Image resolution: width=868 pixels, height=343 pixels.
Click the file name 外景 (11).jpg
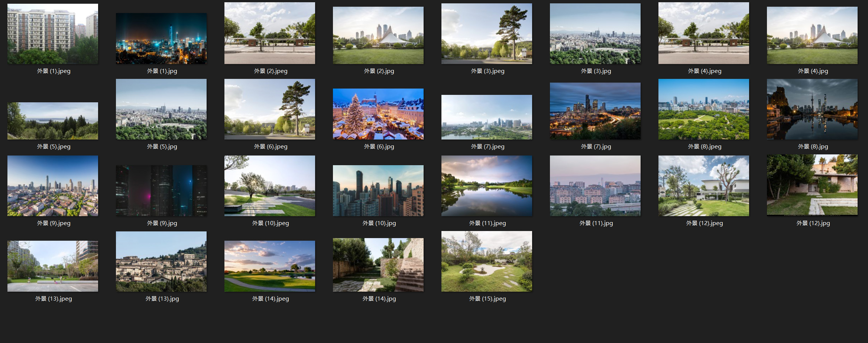coord(596,223)
